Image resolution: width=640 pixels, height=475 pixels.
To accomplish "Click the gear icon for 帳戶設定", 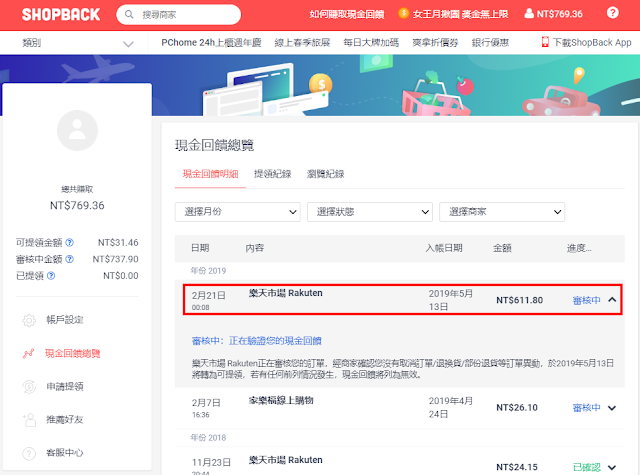I will click(x=29, y=320).
